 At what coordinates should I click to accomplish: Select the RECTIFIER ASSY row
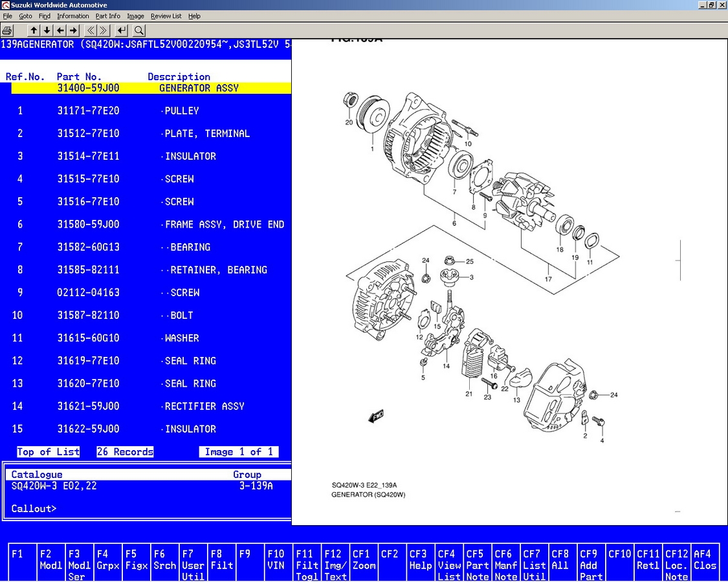(151, 407)
